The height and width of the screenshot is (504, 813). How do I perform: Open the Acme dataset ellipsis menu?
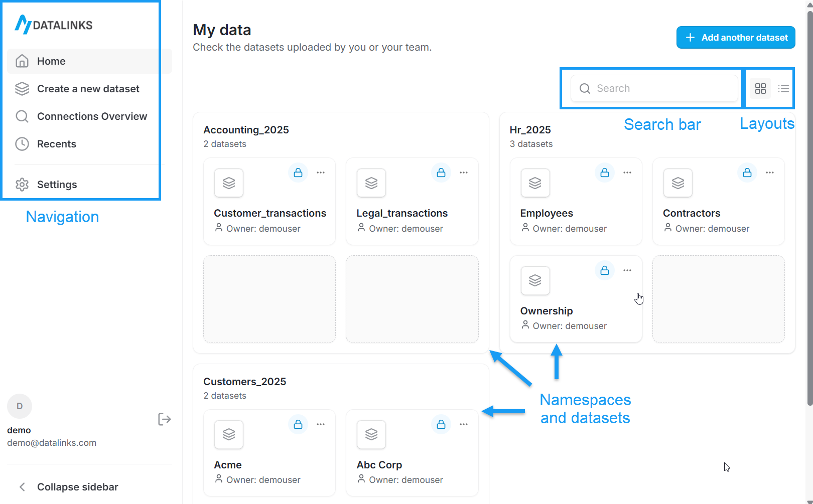coord(321,424)
